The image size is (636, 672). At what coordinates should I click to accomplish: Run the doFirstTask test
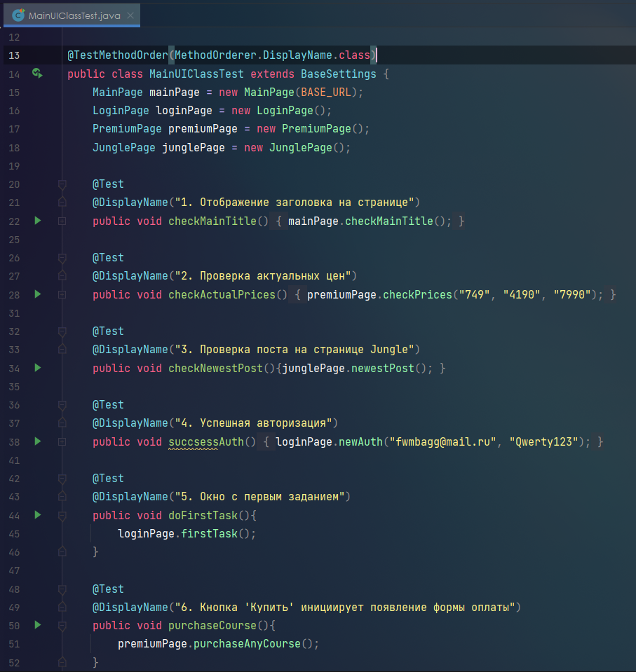point(37,515)
